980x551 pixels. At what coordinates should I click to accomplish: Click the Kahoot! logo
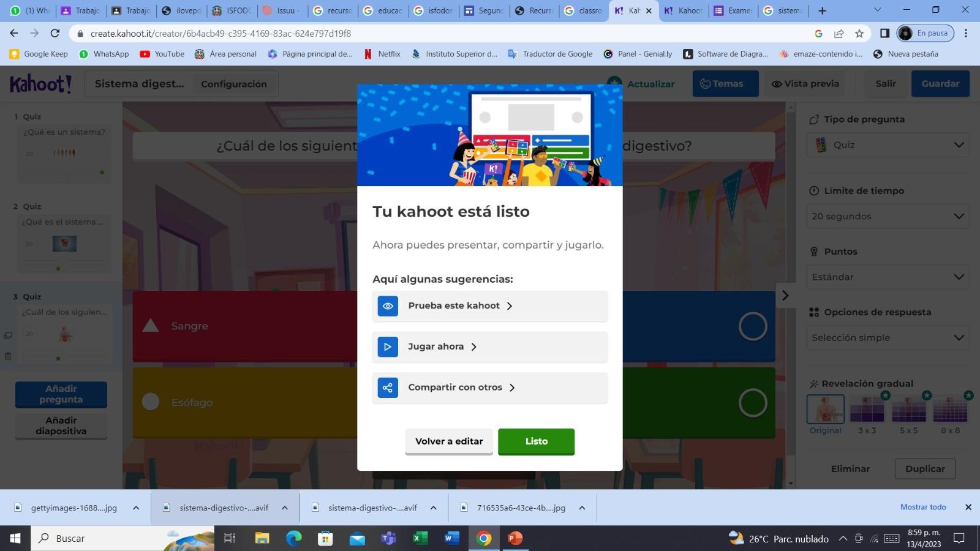coord(40,84)
